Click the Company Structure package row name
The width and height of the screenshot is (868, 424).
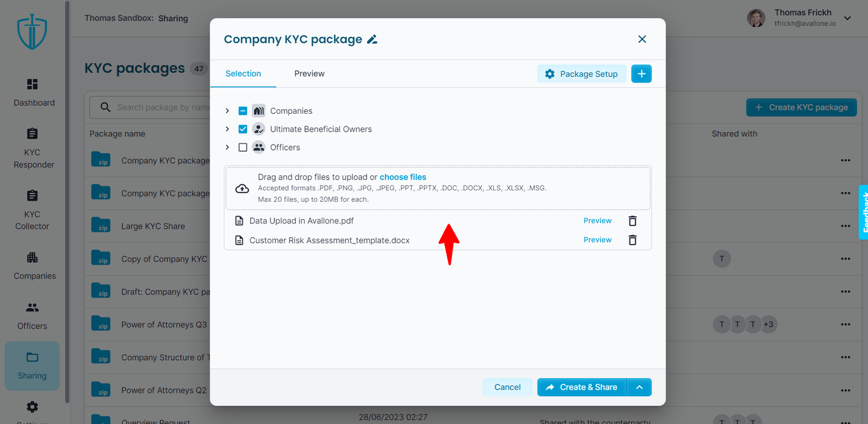tap(166, 357)
